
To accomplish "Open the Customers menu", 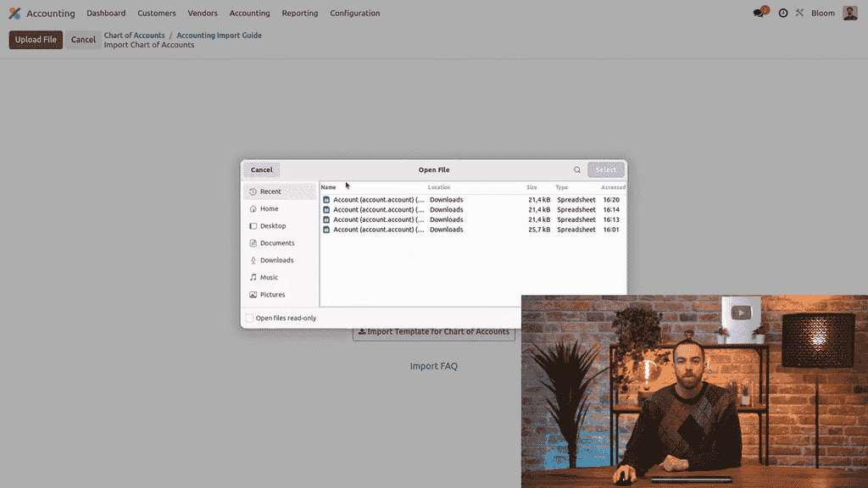I will 157,14.
